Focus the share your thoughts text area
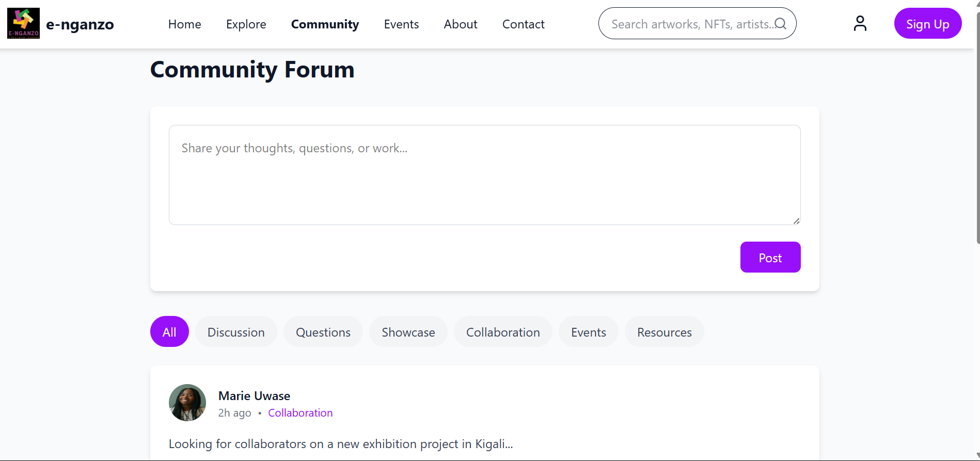The image size is (980, 461). (x=484, y=175)
